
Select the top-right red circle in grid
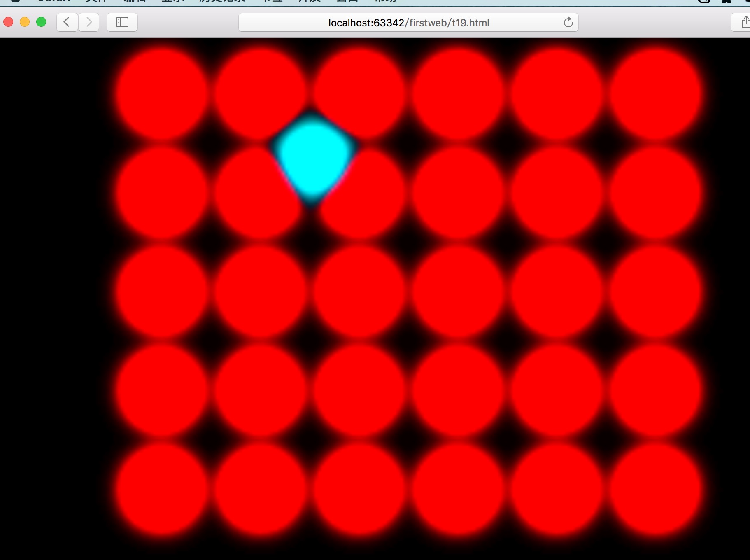point(655,95)
